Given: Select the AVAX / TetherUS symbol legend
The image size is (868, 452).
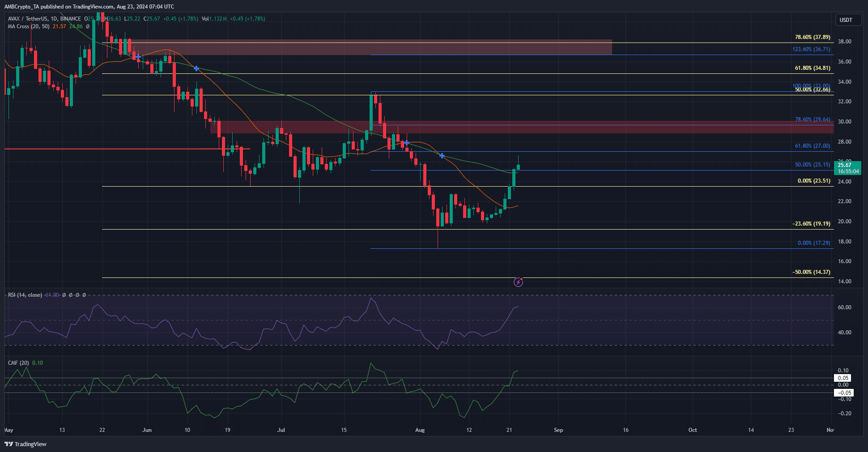Looking at the screenshot, I should pos(44,19).
